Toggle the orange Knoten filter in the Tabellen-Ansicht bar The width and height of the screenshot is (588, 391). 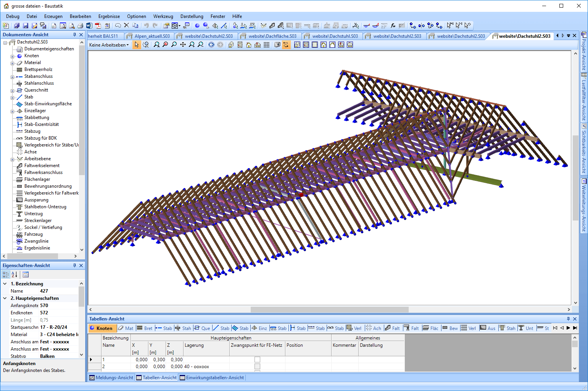click(x=102, y=328)
